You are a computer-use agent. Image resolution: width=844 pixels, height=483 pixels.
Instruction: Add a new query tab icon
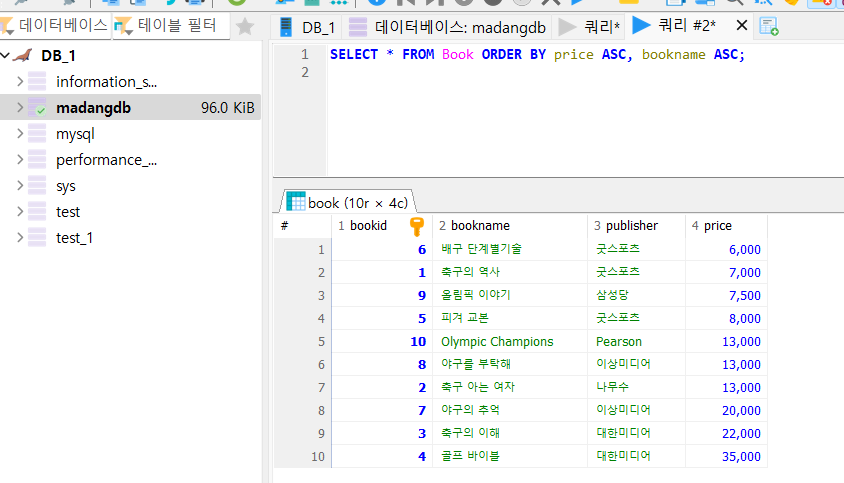tap(769, 26)
